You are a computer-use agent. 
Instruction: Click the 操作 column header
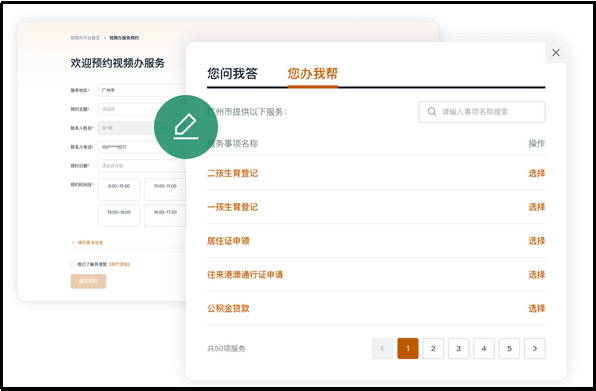[537, 144]
